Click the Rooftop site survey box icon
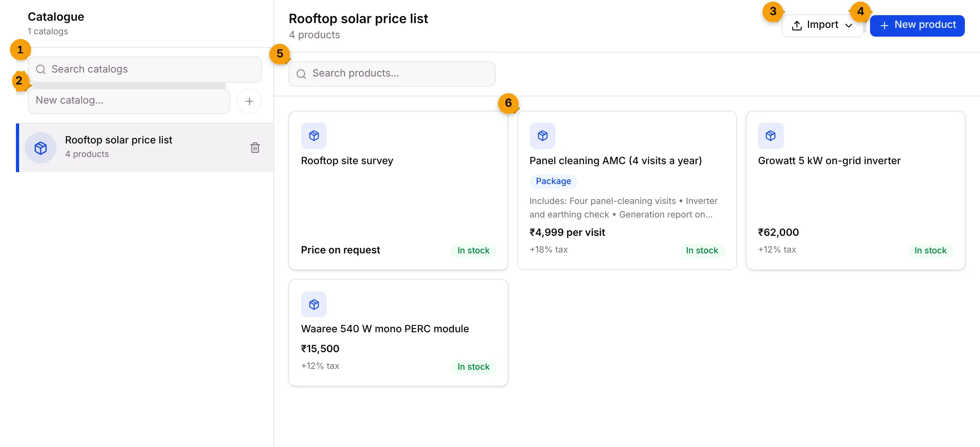 click(x=314, y=136)
